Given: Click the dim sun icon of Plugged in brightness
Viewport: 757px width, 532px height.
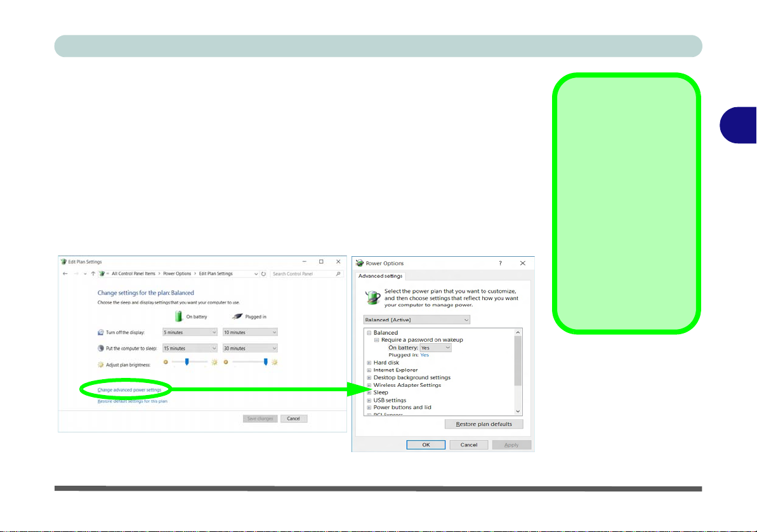Looking at the screenshot, I should tap(225, 361).
